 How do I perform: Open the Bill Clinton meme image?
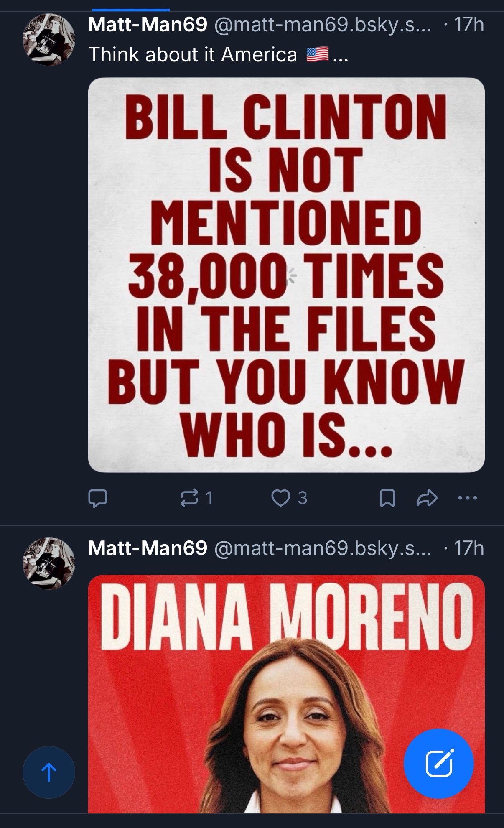pos(286,275)
